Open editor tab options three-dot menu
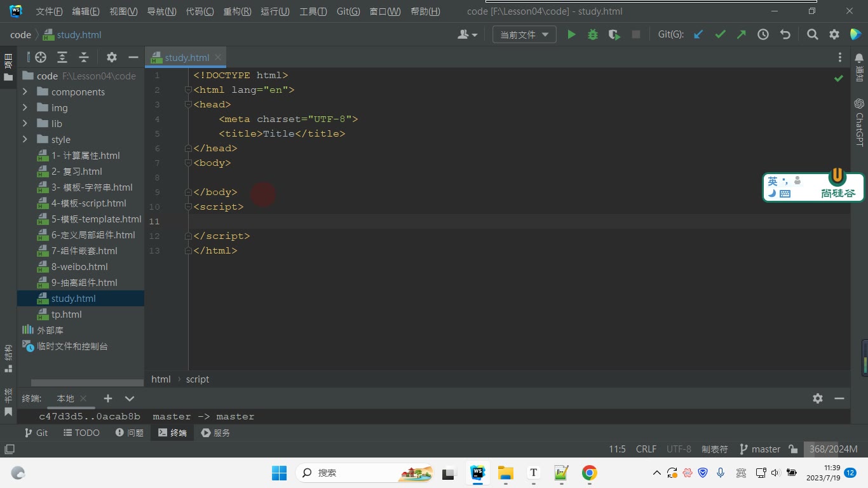This screenshot has height=488, width=868. coord(840,57)
